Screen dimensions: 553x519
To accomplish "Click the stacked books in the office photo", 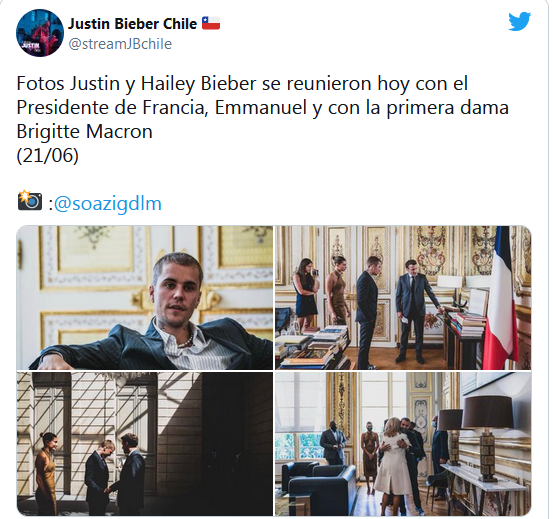I will (312, 347).
